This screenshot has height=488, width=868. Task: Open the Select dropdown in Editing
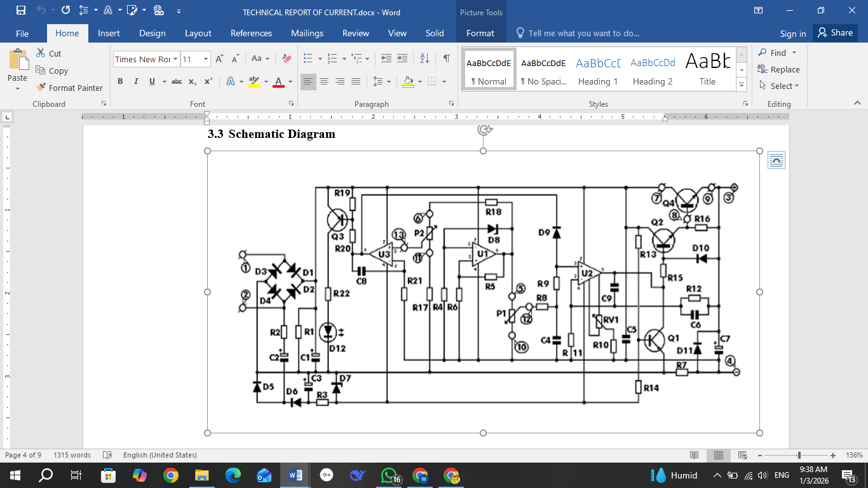(785, 86)
